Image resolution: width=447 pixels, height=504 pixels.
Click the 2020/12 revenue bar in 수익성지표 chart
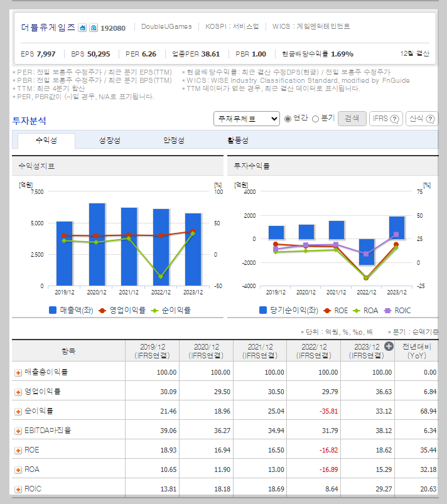[x=97, y=245]
